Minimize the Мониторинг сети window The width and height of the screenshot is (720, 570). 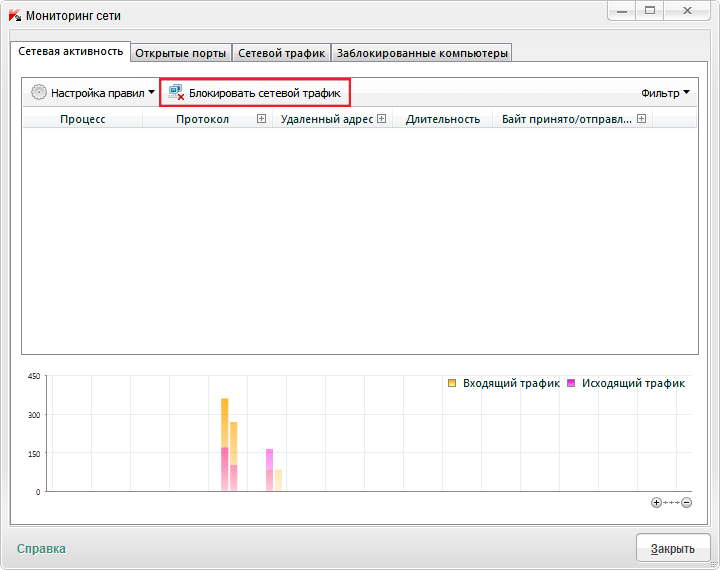click(622, 11)
